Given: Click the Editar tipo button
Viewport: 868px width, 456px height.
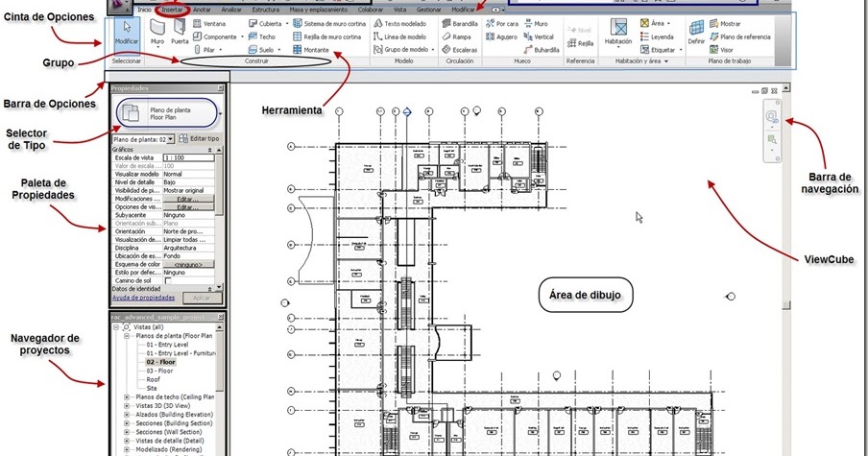Looking at the screenshot, I should coord(200,139).
